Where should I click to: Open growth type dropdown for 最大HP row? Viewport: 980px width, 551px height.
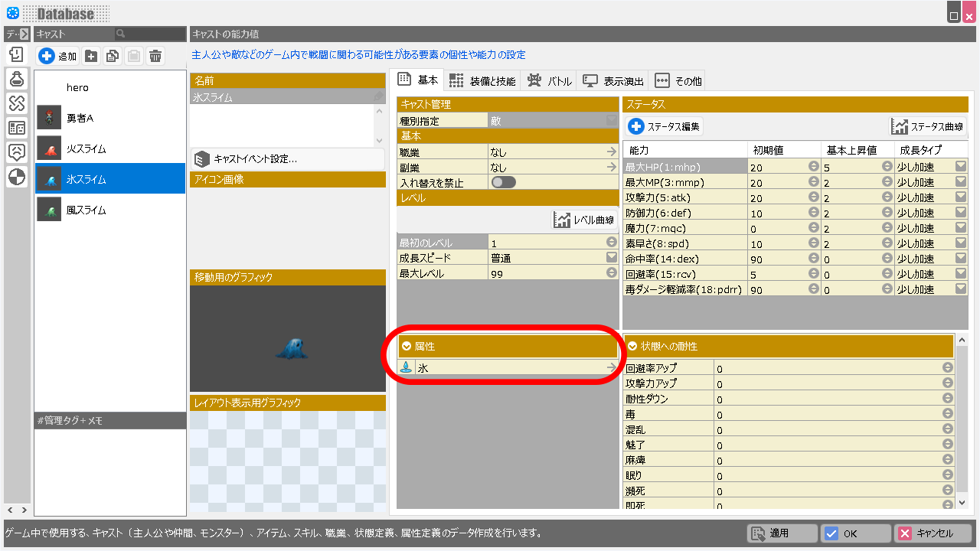coord(960,167)
